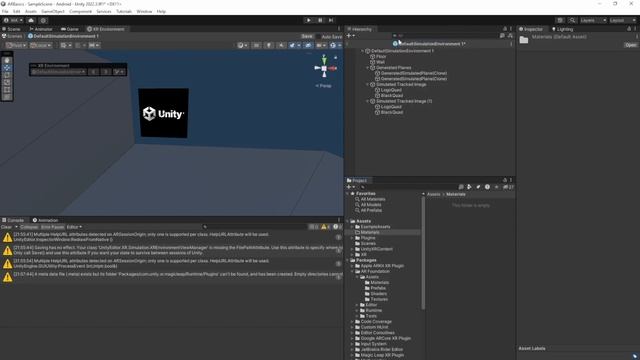Screen dimensions: 640x360
Task: Toggle scene audio icon
Action: [x=281, y=45]
